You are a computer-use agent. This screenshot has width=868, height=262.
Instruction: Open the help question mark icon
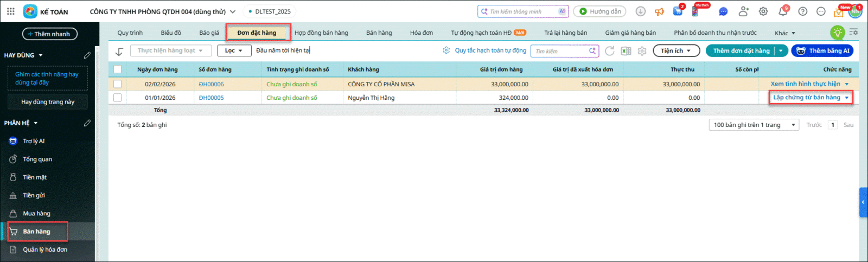803,11
